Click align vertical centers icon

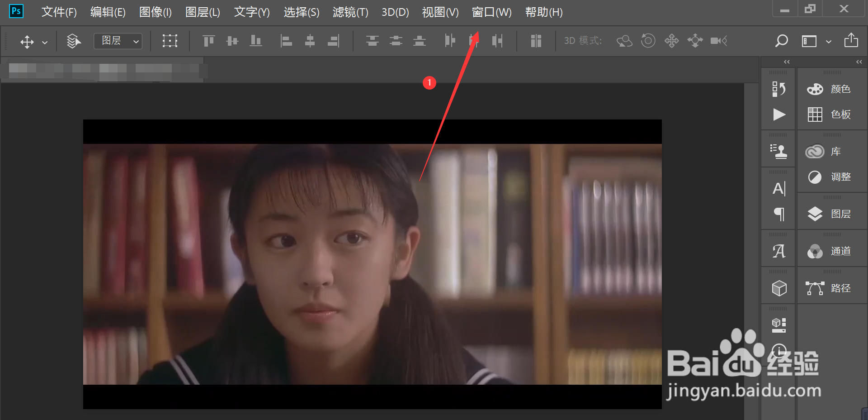coord(232,41)
